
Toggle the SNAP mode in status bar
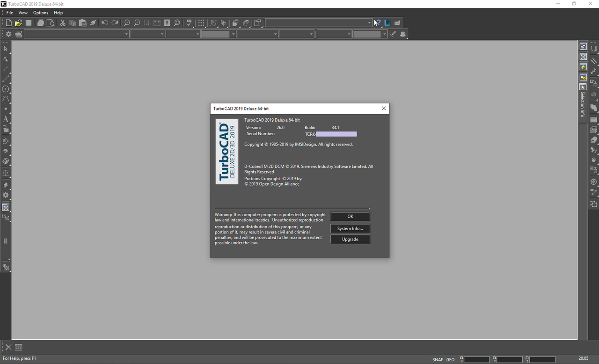pyautogui.click(x=438, y=360)
